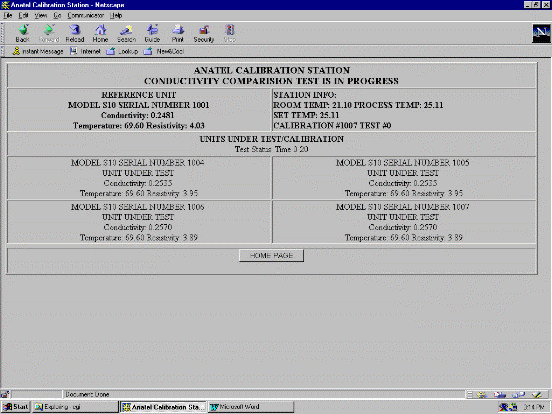
Task: Click the ROOM TEMP 21.10 line
Action: [358, 105]
